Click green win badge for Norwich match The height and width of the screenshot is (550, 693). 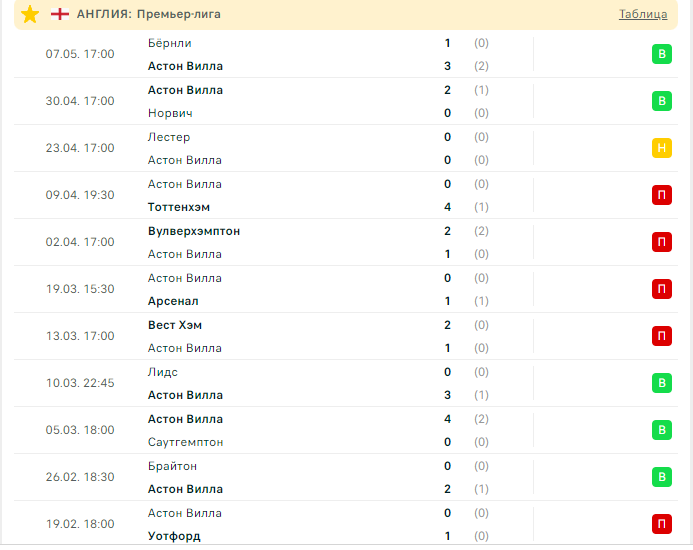click(x=661, y=101)
